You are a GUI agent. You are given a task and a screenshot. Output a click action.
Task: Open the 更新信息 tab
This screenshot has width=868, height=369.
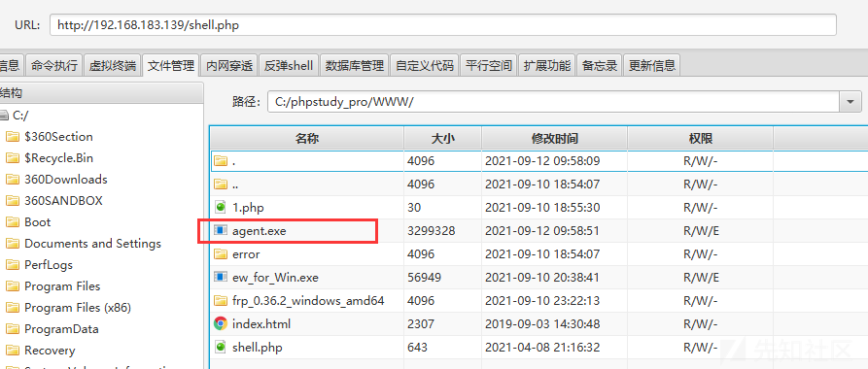651,65
